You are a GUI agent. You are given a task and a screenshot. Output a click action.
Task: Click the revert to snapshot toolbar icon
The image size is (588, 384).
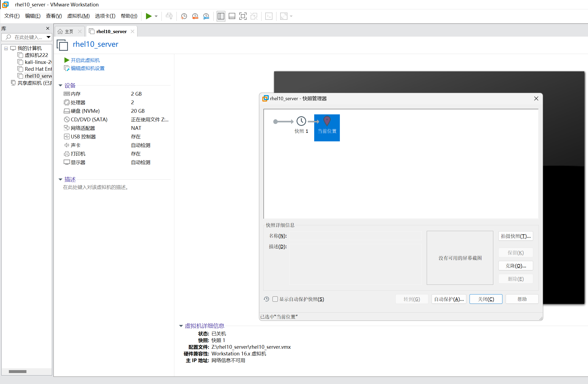(x=195, y=16)
